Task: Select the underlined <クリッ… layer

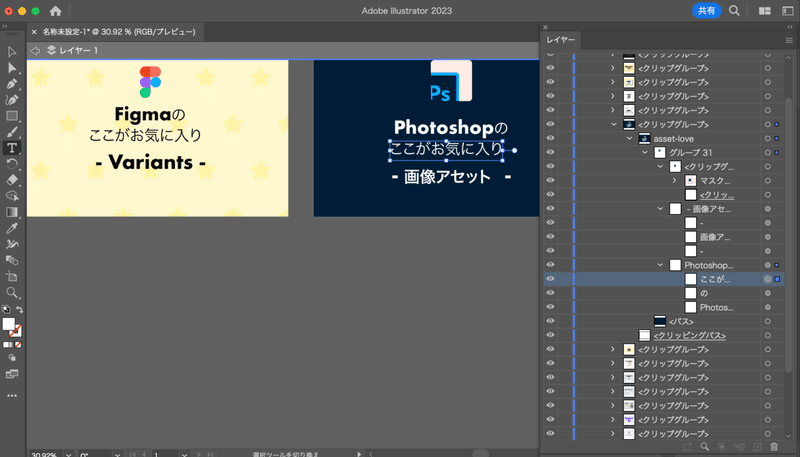Action: [717, 195]
